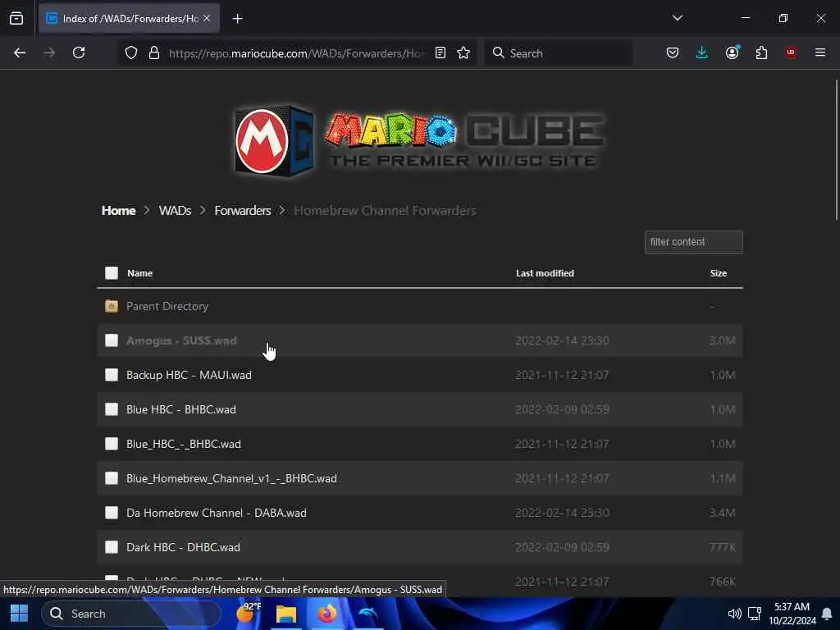Open the Extensions menu
The image size is (840, 630).
(x=761, y=52)
